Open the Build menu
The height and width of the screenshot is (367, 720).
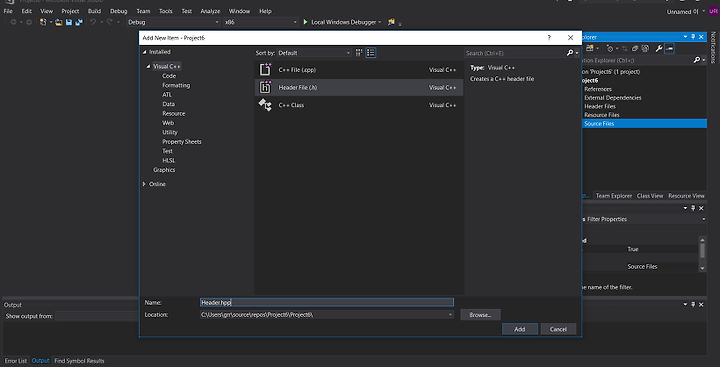(94, 11)
